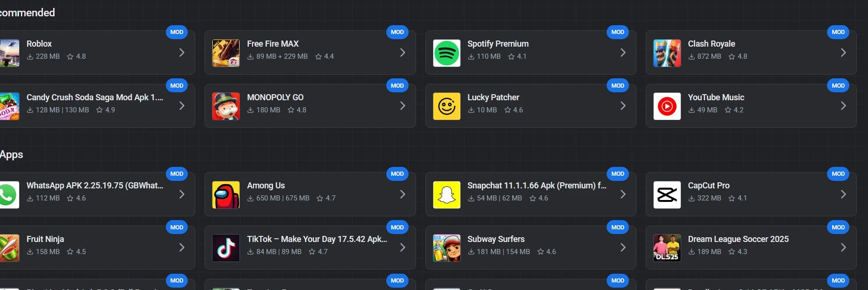The image size is (868, 290).
Task: Click the Dream League Soccer 2025 icon
Action: click(667, 248)
